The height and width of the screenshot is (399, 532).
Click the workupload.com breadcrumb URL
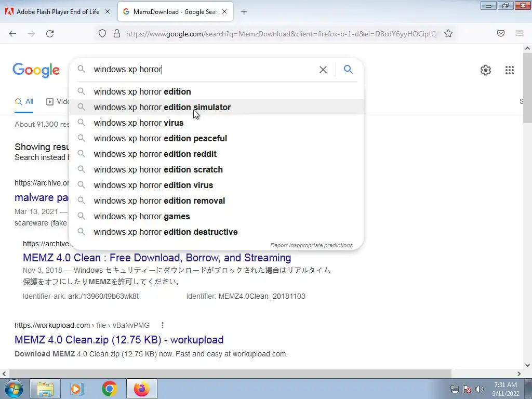[82, 325]
